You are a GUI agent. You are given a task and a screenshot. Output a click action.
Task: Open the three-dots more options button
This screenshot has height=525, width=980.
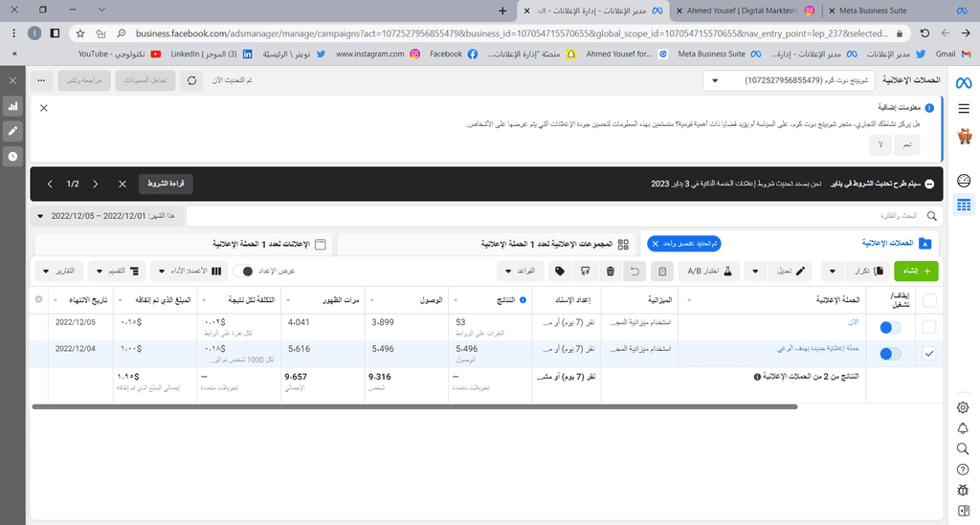tap(41, 80)
